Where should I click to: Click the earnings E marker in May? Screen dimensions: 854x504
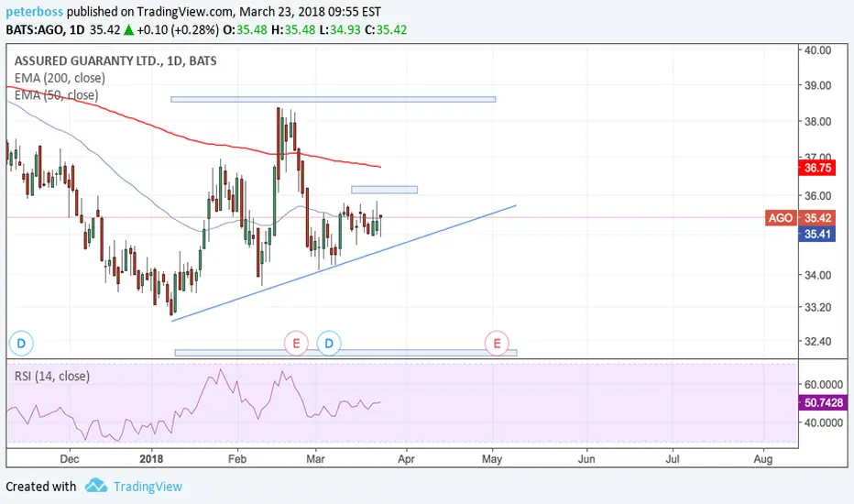click(497, 344)
